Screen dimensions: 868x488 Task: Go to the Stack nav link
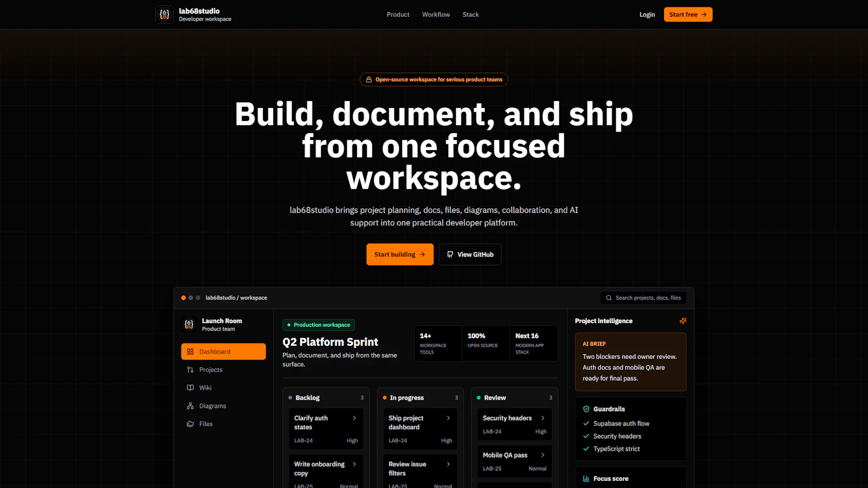[x=471, y=15]
